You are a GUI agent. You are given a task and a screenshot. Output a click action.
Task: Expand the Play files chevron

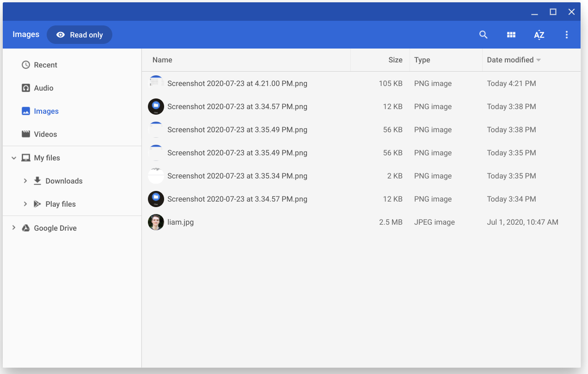pos(25,204)
